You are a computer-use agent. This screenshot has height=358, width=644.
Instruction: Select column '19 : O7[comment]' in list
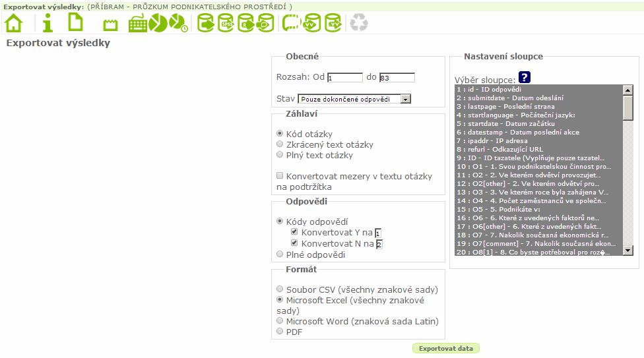pyautogui.click(x=539, y=243)
